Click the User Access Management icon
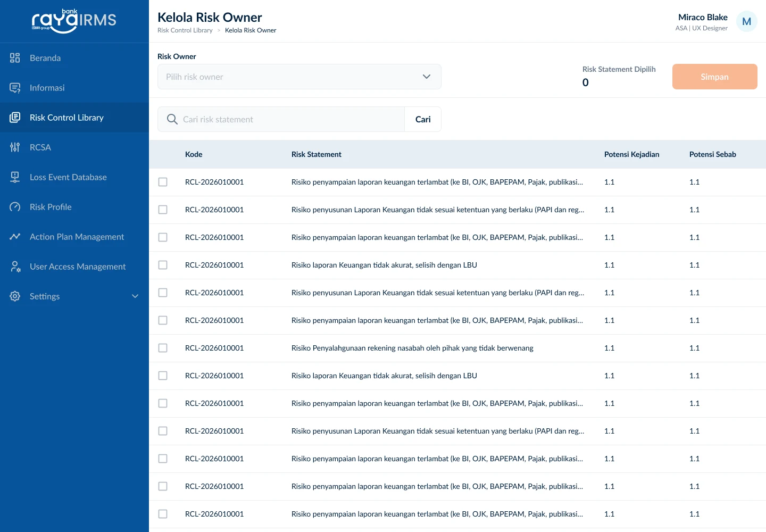The image size is (766, 532). coord(15,267)
